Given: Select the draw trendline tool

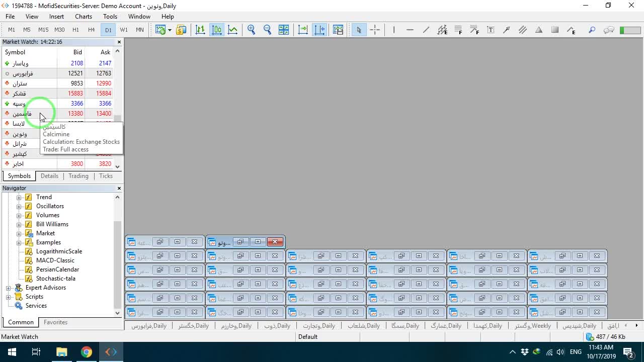Looking at the screenshot, I should [x=426, y=30].
